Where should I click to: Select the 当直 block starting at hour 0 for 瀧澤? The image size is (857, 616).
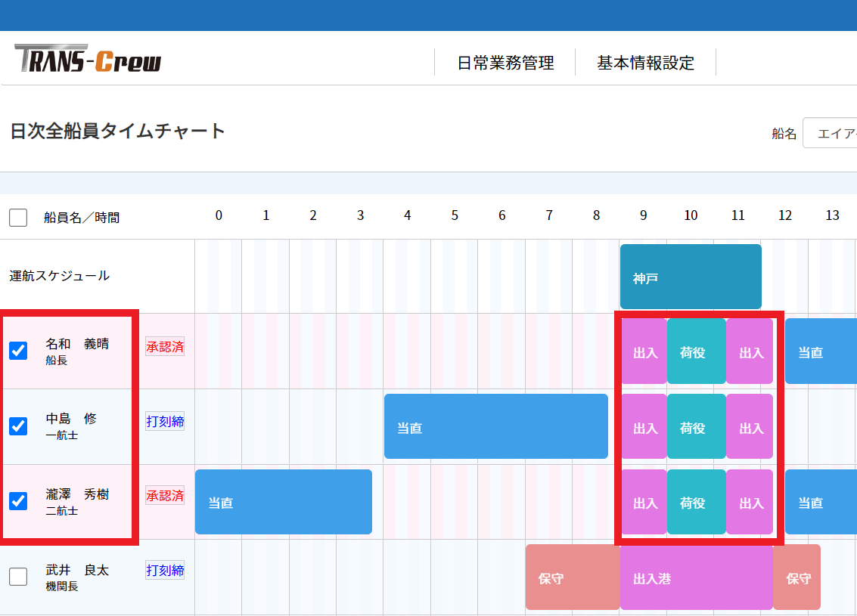(283, 502)
